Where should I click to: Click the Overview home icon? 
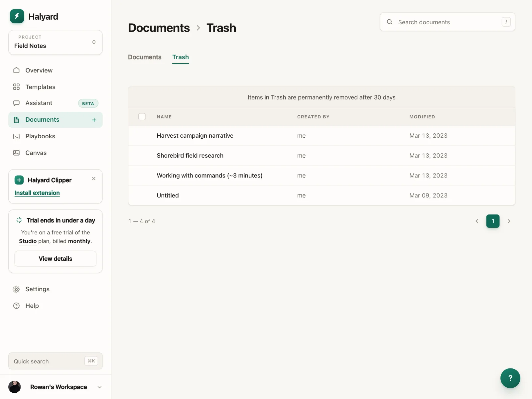16,70
